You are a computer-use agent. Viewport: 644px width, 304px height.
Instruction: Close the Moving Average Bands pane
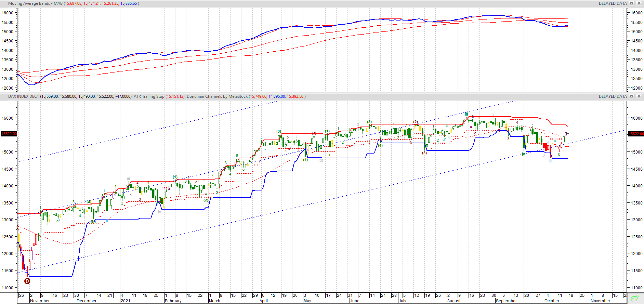click(x=639, y=3)
